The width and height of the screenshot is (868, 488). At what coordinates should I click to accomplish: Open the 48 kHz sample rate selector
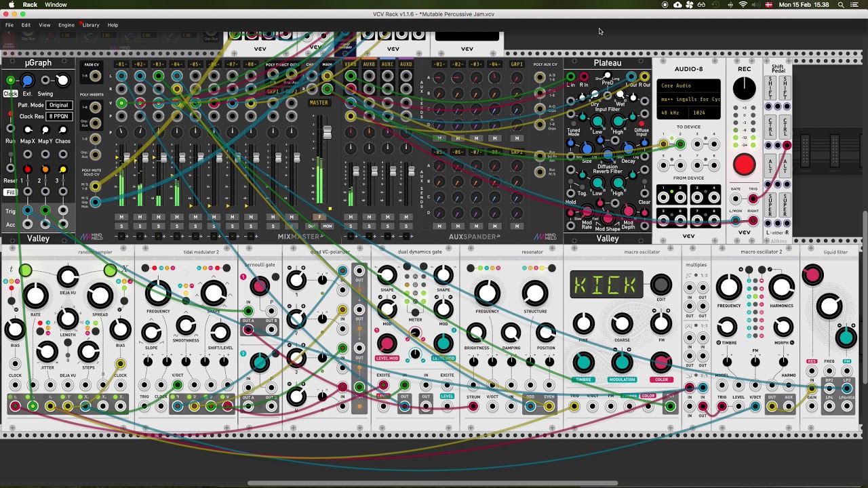coord(671,113)
